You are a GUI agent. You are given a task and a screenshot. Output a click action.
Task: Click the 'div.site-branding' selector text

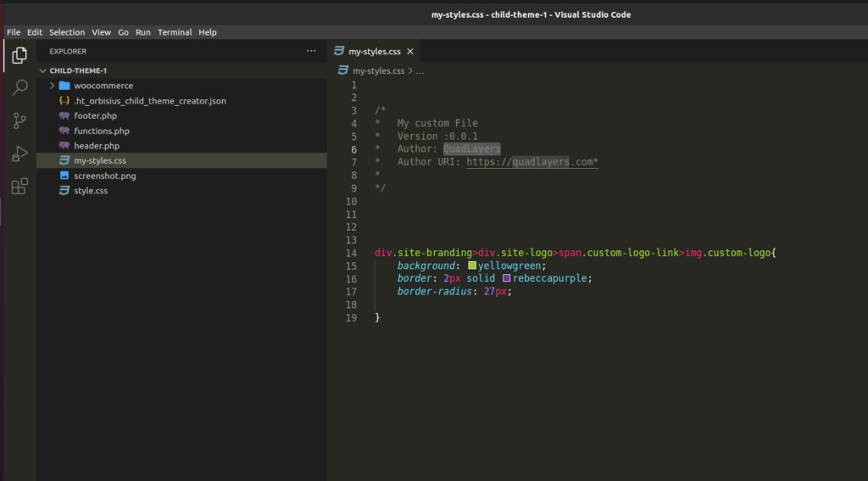click(x=424, y=253)
